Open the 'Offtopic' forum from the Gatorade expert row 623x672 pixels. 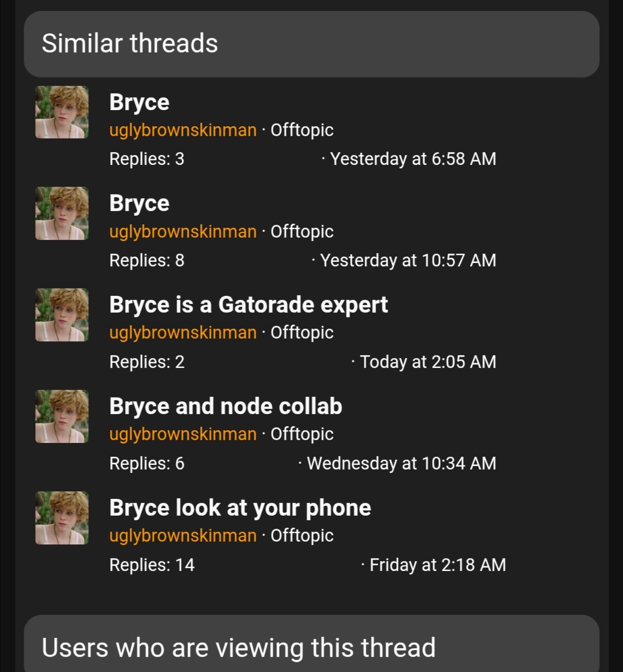click(302, 332)
